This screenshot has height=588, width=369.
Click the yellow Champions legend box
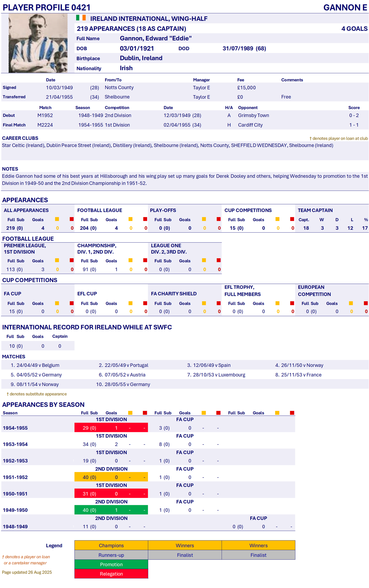point(111,545)
